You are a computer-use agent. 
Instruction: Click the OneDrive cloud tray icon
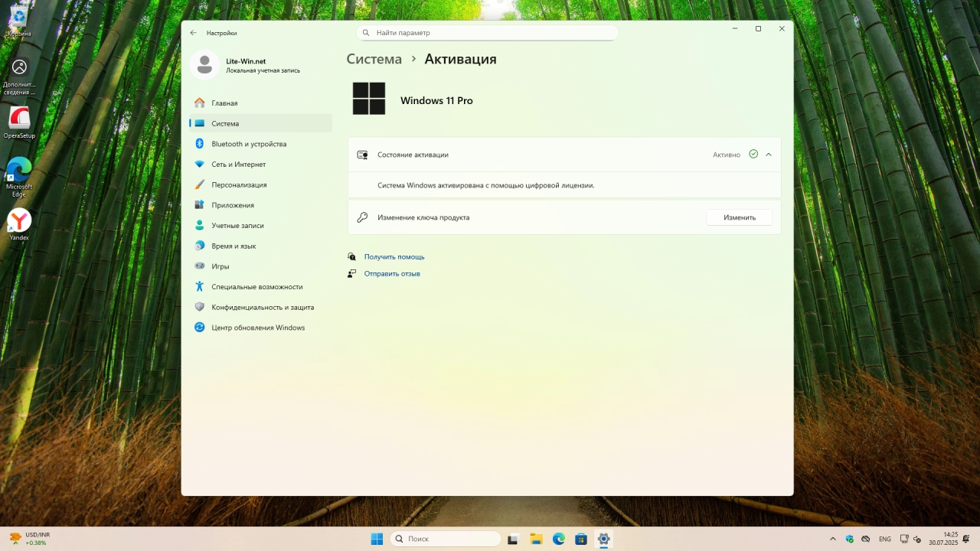[x=865, y=539]
